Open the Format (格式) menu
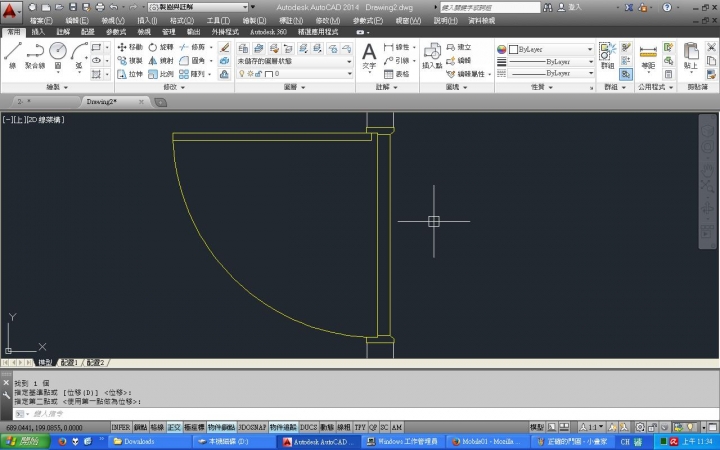 (182, 21)
